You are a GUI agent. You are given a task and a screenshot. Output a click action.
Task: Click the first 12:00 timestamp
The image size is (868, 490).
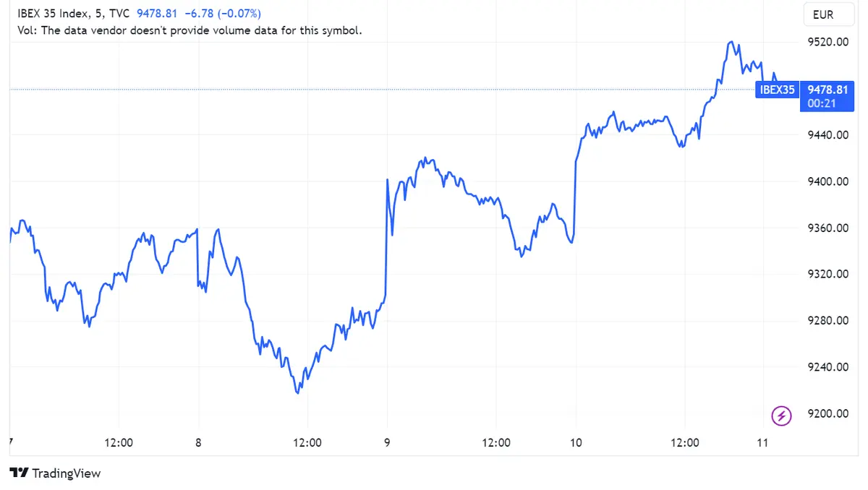pyautogui.click(x=119, y=442)
